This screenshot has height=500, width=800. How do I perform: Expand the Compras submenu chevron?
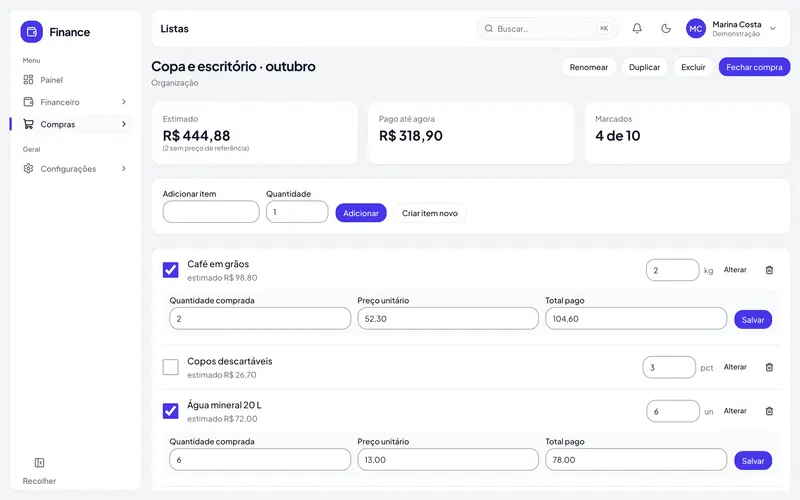pos(123,124)
